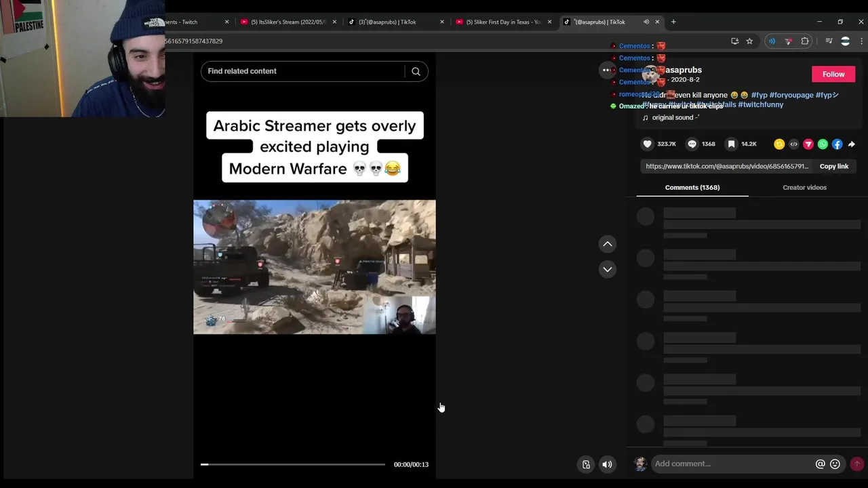Share video to Facebook

(837, 144)
